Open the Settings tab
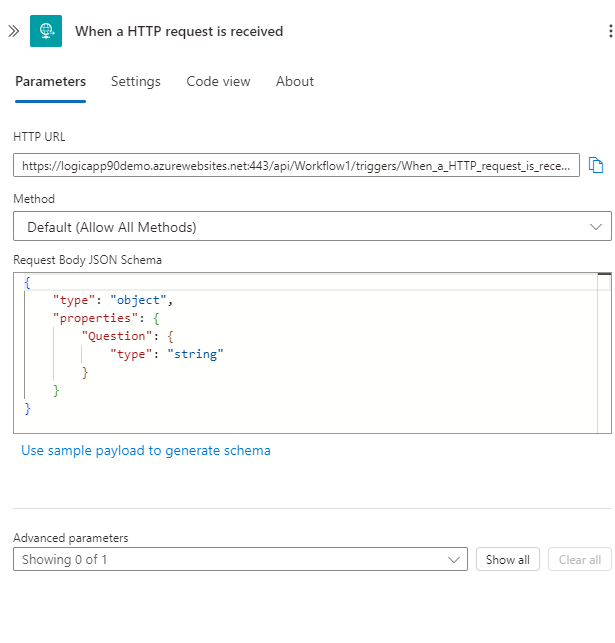This screenshot has width=615, height=643. coord(136,82)
